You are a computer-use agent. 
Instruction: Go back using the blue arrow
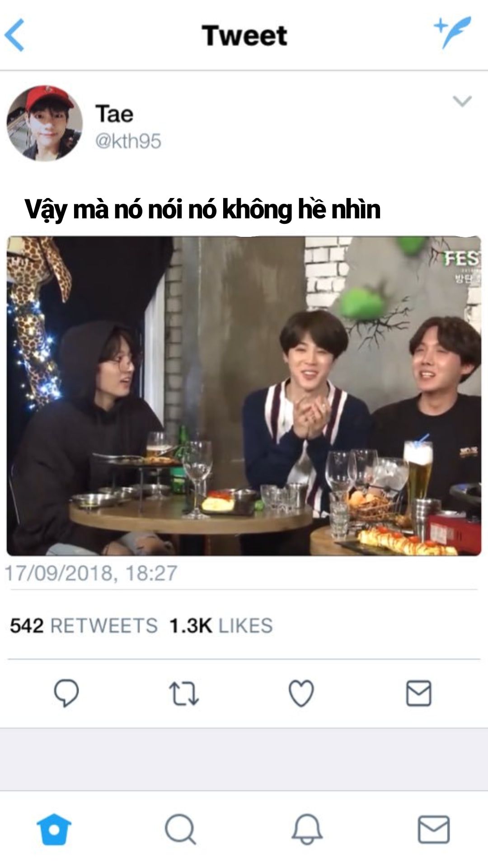[14, 35]
